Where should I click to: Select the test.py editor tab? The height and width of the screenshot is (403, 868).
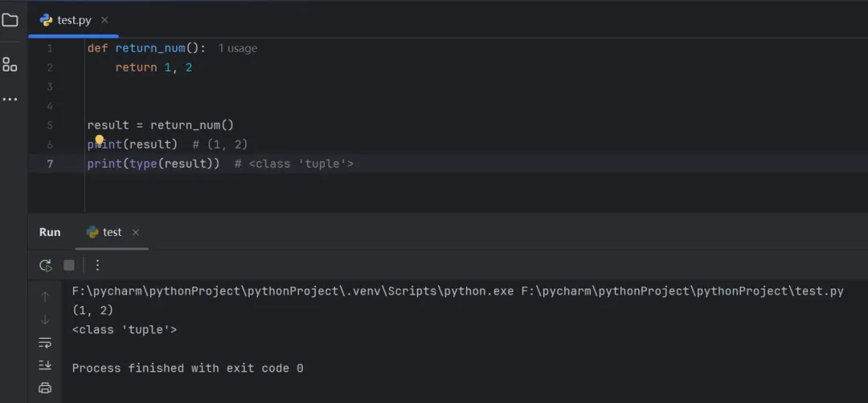pos(74,20)
